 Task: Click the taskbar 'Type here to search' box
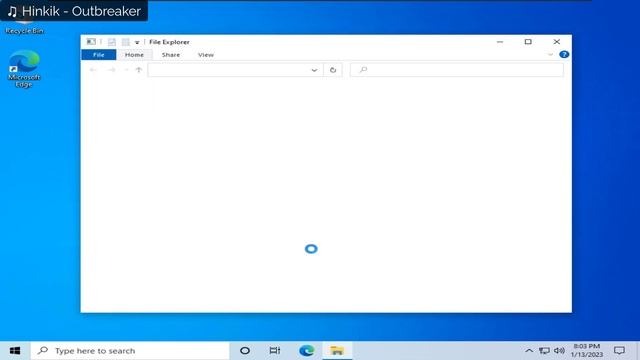pos(130,351)
